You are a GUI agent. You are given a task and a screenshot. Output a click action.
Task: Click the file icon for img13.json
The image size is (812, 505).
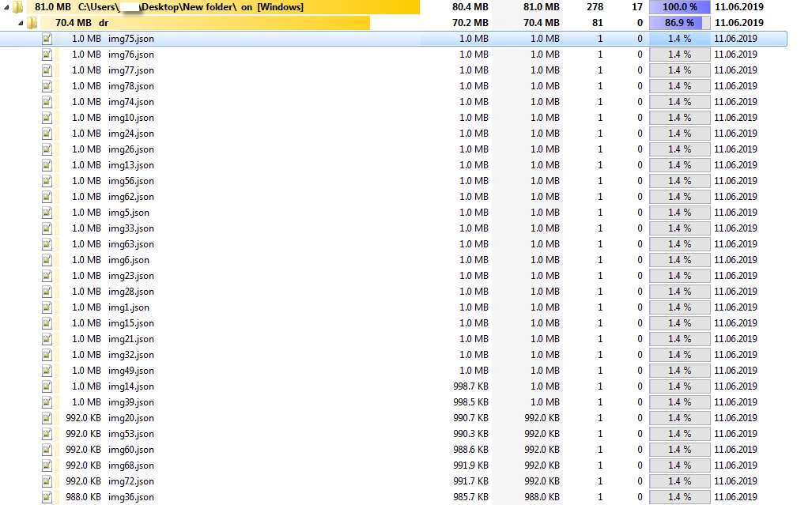click(47, 165)
